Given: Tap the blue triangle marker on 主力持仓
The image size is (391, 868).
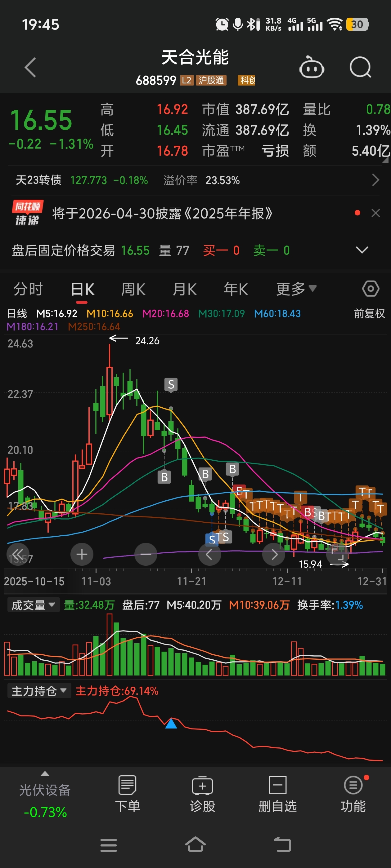Looking at the screenshot, I should point(171,723).
